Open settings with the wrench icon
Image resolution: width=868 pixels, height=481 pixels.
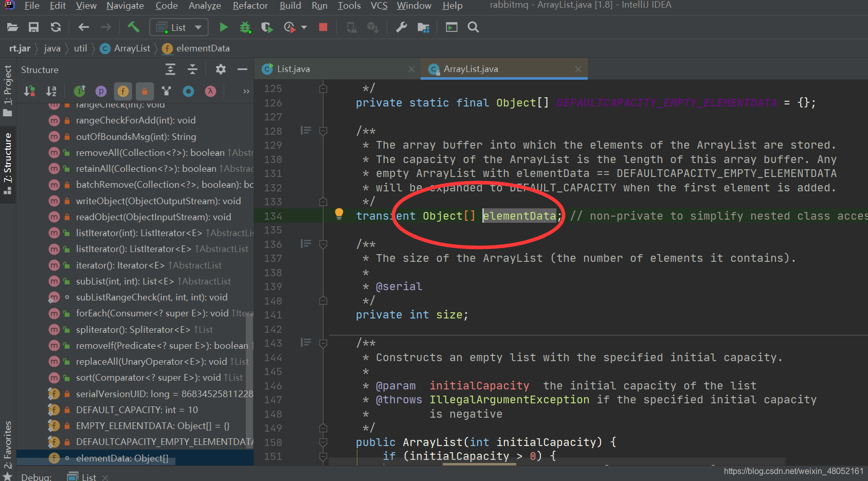pyautogui.click(x=402, y=27)
